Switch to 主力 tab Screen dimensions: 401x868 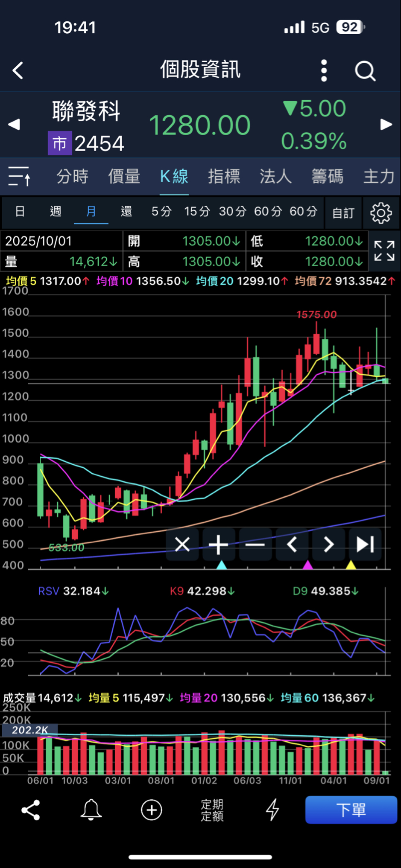[x=379, y=176]
